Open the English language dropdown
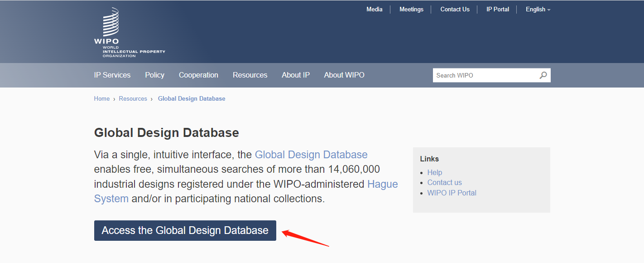This screenshot has width=644, height=263. tap(538, 10)
